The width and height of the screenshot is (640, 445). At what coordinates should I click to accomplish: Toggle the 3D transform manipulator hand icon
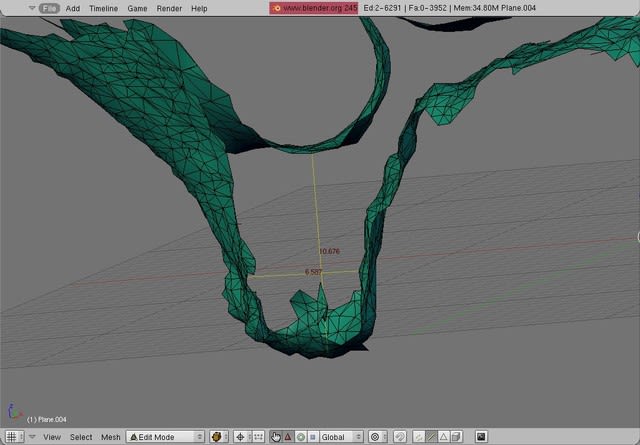(x=276, y=437)
